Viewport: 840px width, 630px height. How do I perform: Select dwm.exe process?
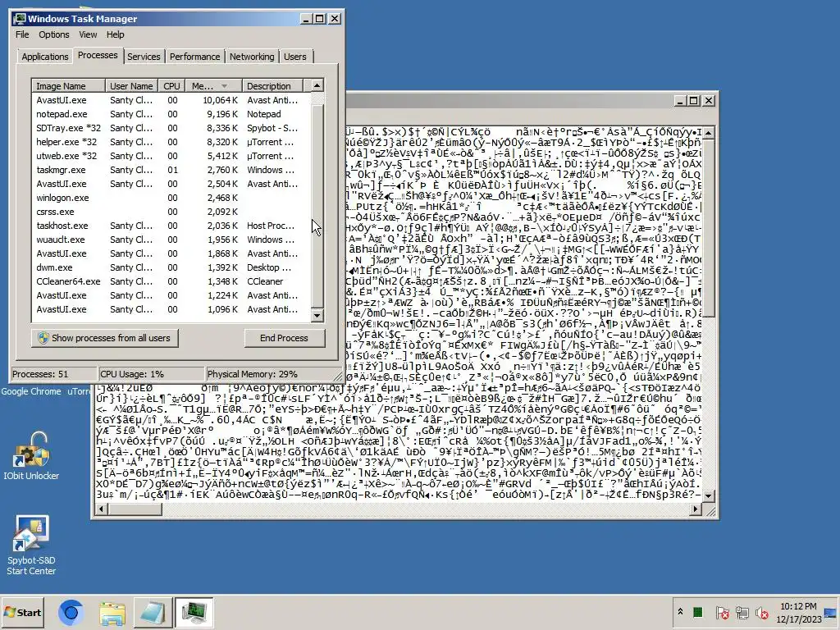tap(171, 267)
